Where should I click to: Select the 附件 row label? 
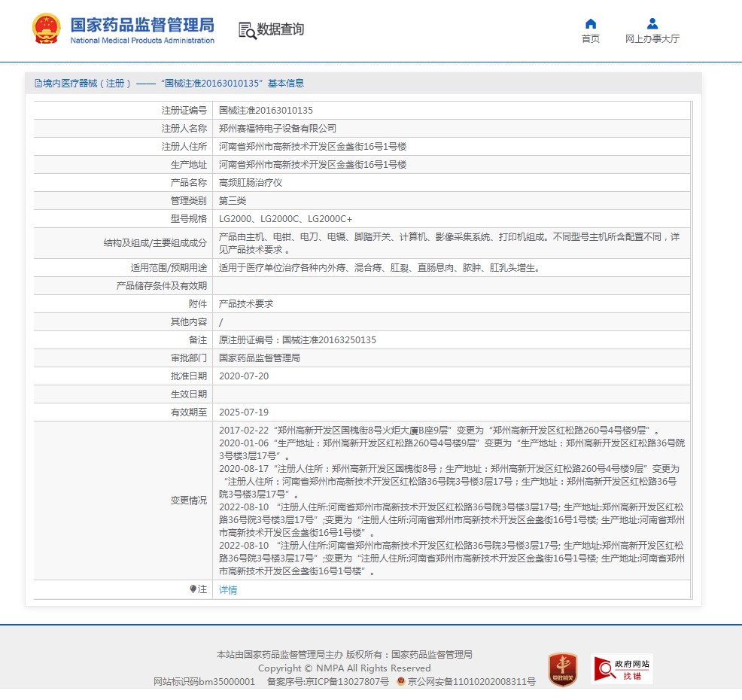click(x=198, y=303)
